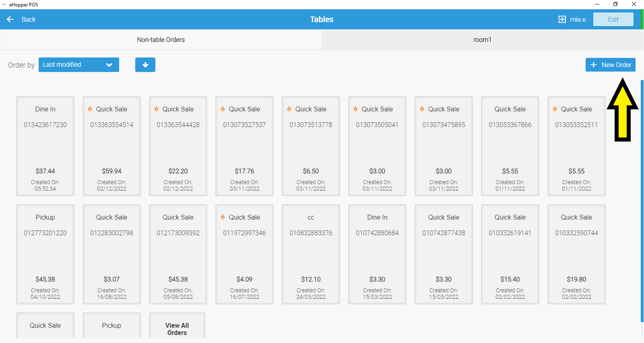644x343 pixels.
Task: Open the Quick Sale order totaling $6.50
Action: coord(311,146)
